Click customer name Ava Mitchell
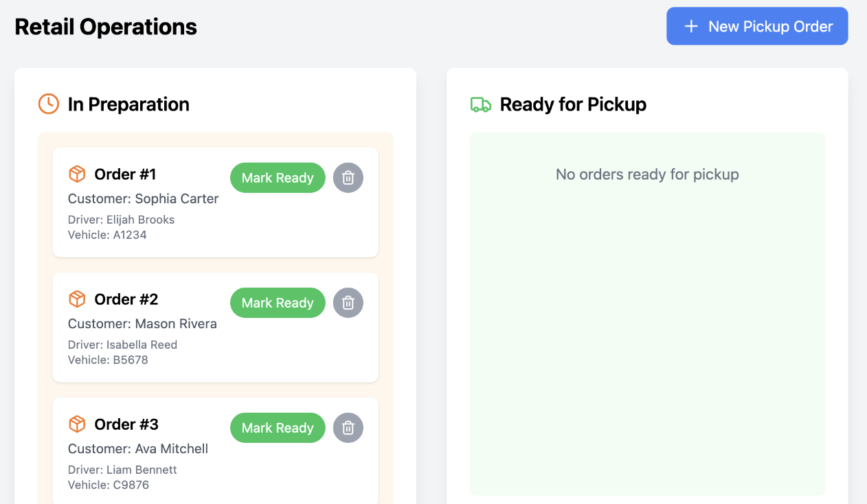 pyautogui.click(x=172, y=448)
